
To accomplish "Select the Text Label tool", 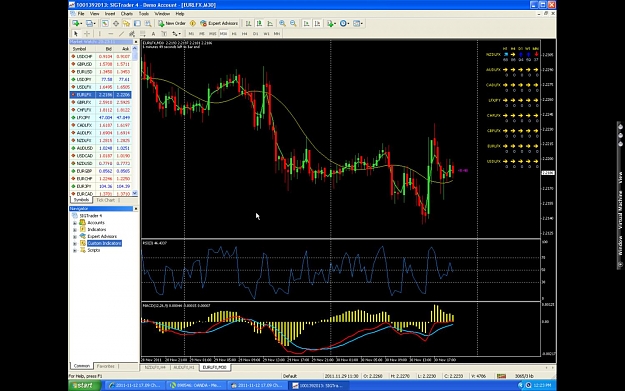I will point(164,34).
